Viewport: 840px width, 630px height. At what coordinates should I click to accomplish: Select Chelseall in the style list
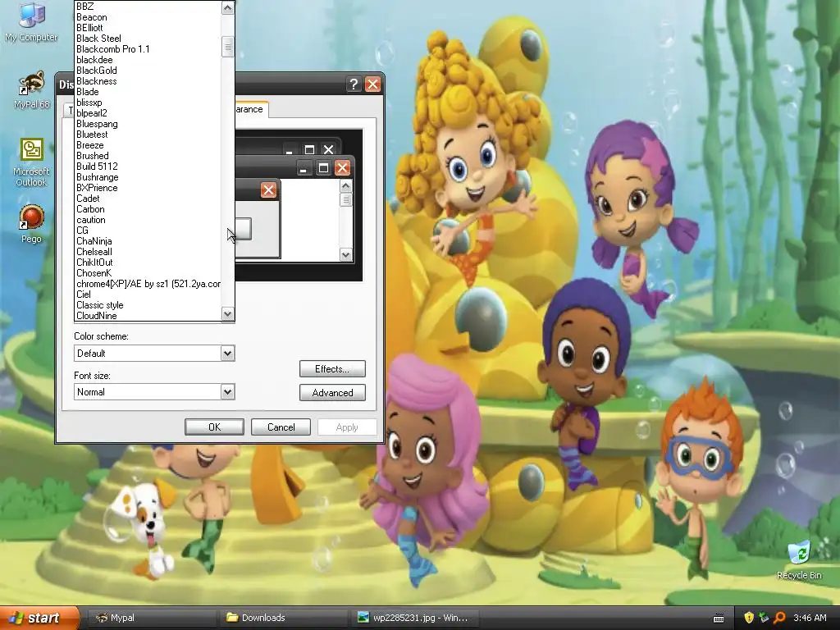[148, 252]
